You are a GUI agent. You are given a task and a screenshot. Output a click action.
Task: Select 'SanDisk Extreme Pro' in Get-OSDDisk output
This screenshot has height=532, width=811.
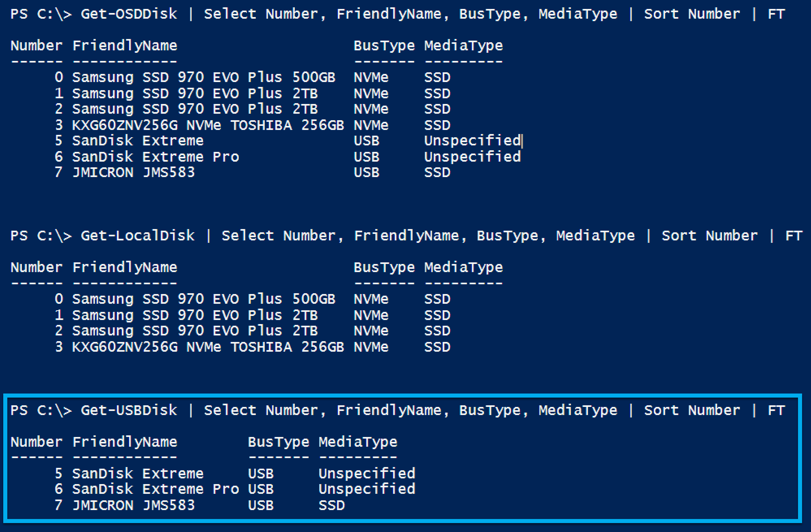coord(156,157)
